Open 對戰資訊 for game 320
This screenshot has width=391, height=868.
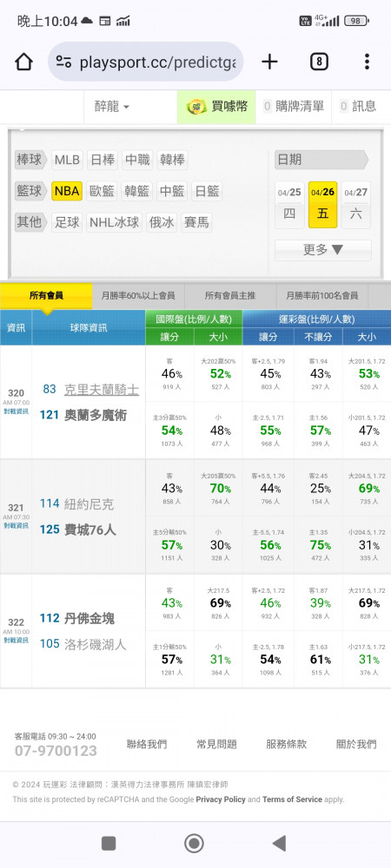pyautogui.click(x=16, y=411)
